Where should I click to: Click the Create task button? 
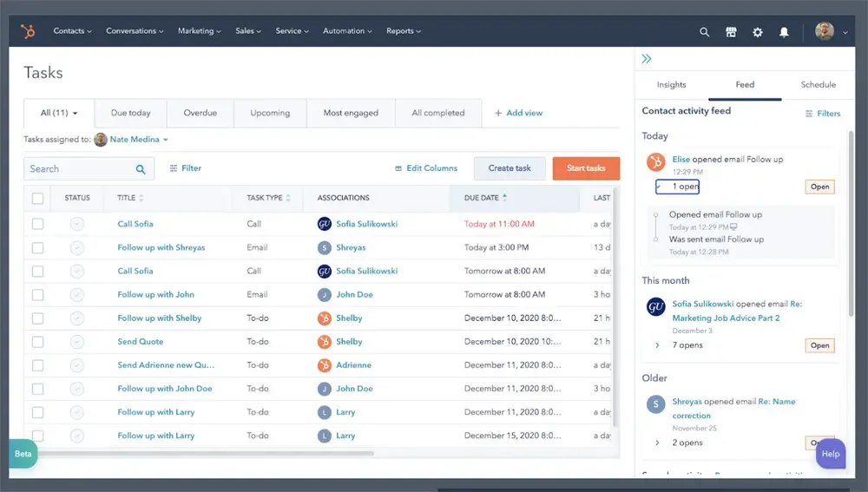point(510,168)
